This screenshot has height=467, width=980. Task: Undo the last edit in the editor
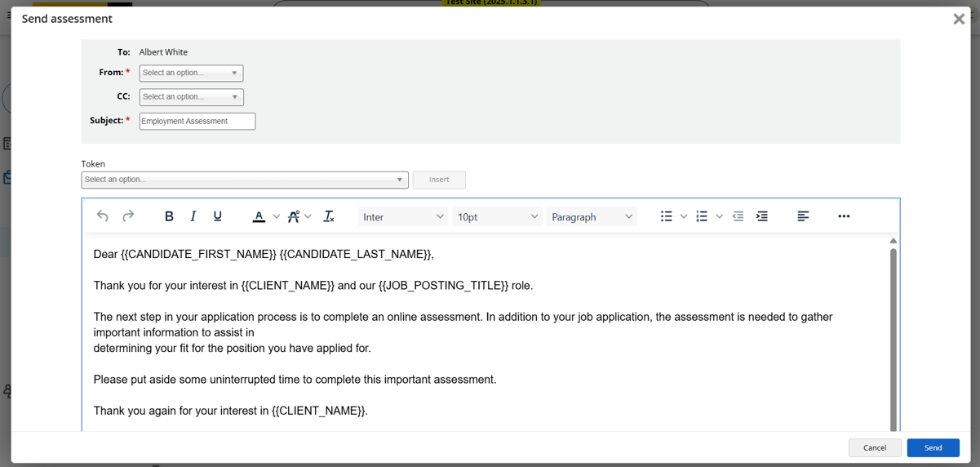click(x=103, y=216)
